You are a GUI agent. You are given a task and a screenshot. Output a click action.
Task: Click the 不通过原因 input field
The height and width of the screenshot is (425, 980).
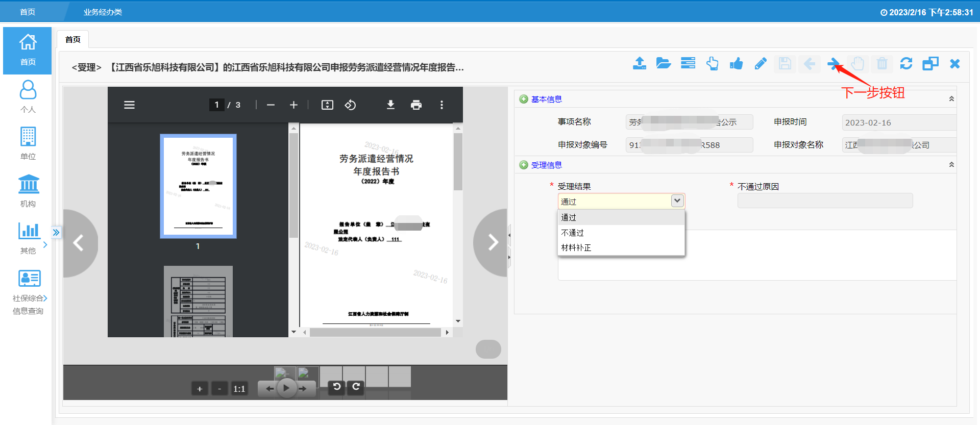click(x=825, y=201)
